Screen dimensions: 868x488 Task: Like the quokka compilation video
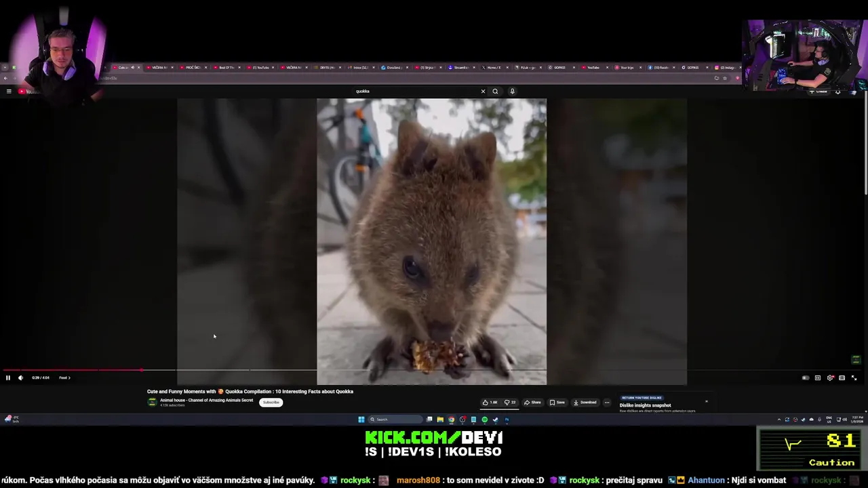pyautogui.click(x=490, y=403)
